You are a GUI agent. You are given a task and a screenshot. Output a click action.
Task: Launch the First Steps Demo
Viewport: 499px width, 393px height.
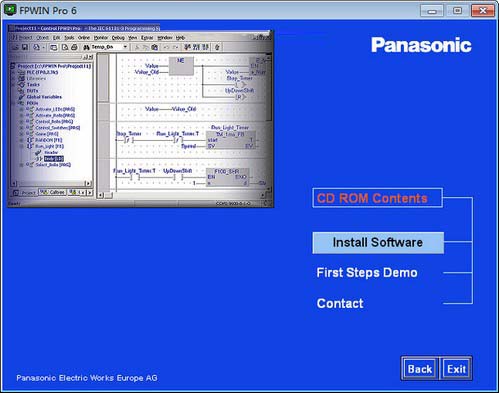367,273
